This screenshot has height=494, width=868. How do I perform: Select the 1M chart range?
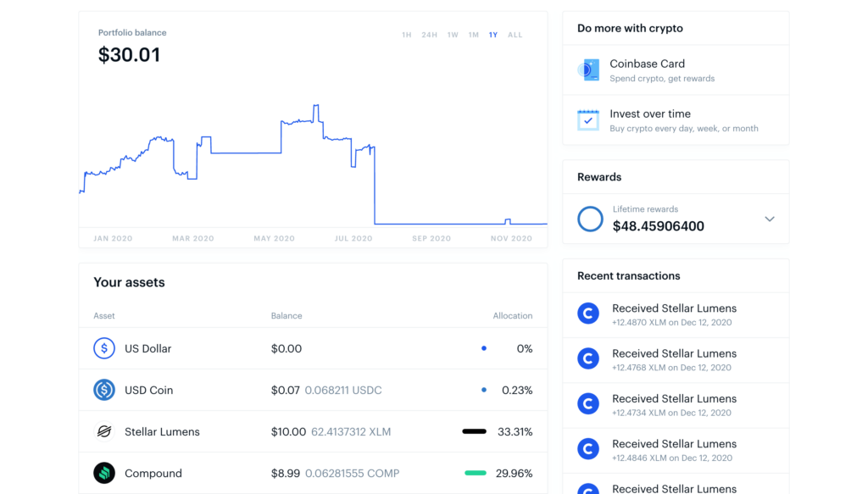click(473, 35)
